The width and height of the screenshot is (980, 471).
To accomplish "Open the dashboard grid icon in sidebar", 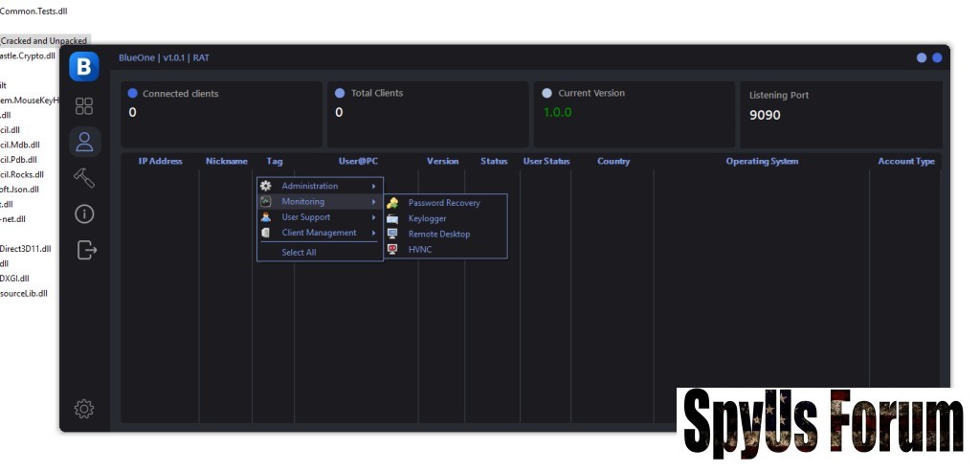I will [84, 106].
